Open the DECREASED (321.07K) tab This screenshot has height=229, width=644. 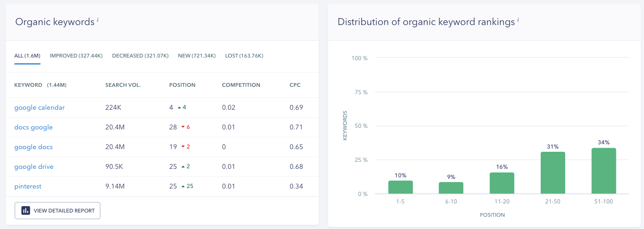click(140, 56)
